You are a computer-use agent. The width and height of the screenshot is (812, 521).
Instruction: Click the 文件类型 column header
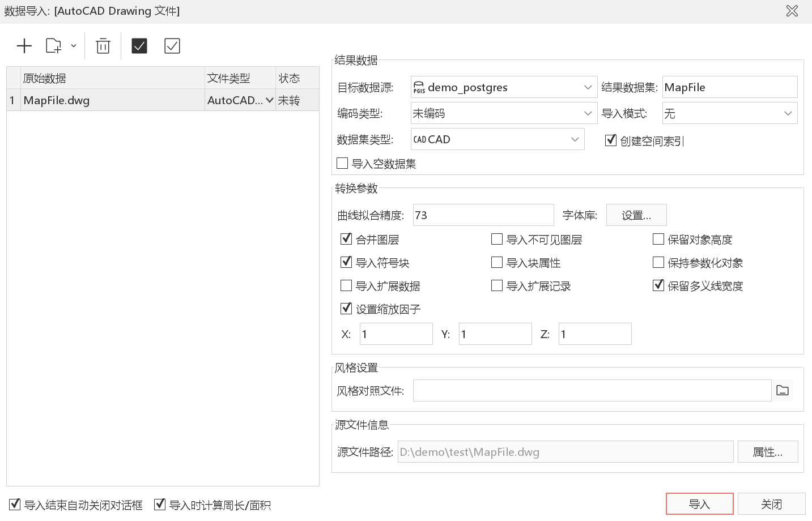tap(240, 78)
